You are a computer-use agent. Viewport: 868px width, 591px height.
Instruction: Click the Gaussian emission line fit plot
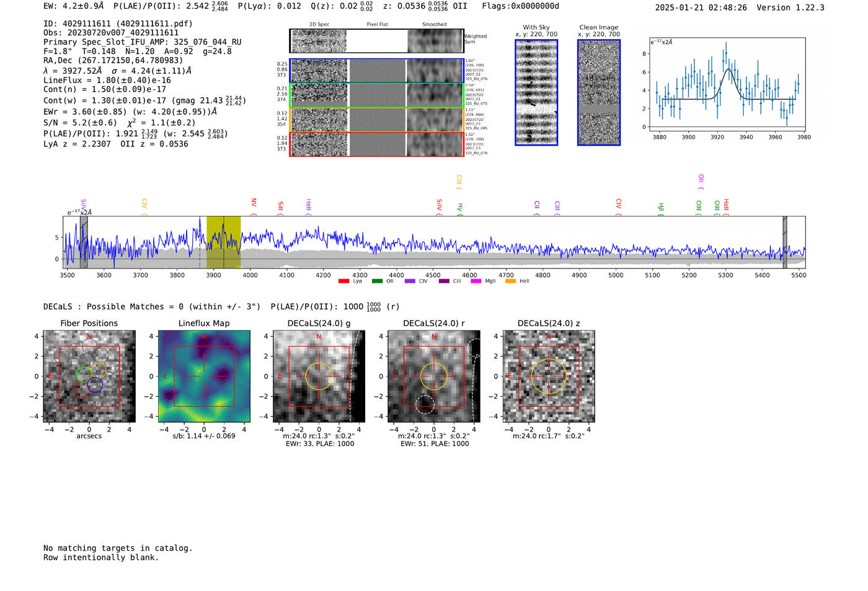[x=727, y=84]
